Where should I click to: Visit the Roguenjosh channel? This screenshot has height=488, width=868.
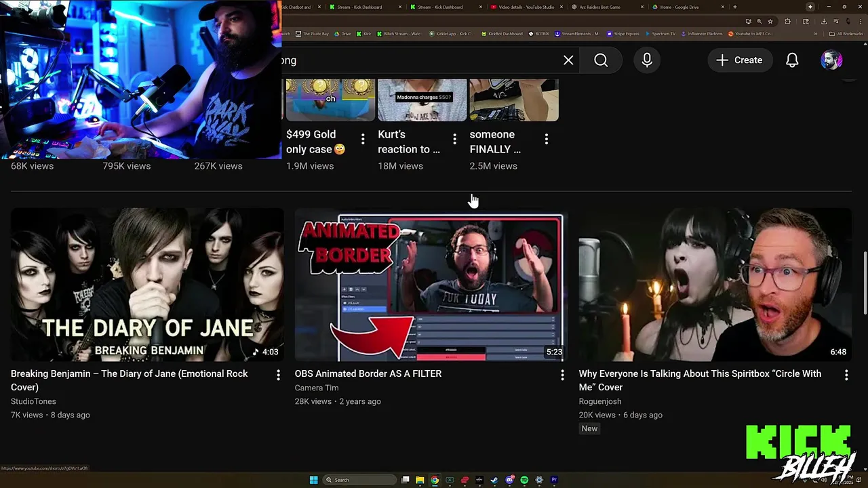point(600,401)
